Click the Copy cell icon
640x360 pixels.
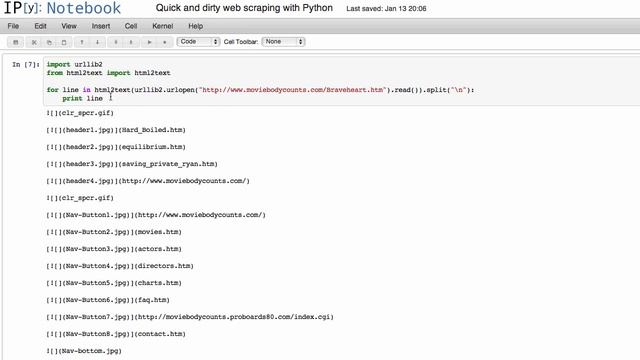49,42
